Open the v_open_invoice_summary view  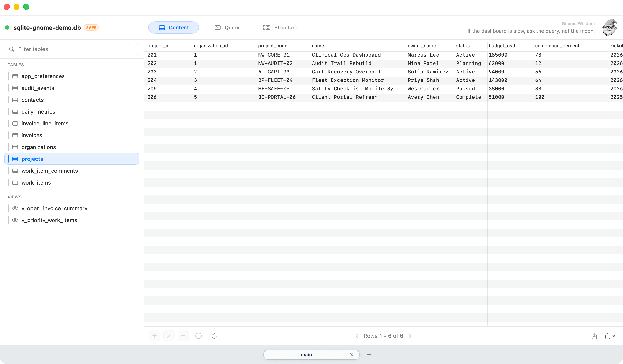tap(72, 208)
